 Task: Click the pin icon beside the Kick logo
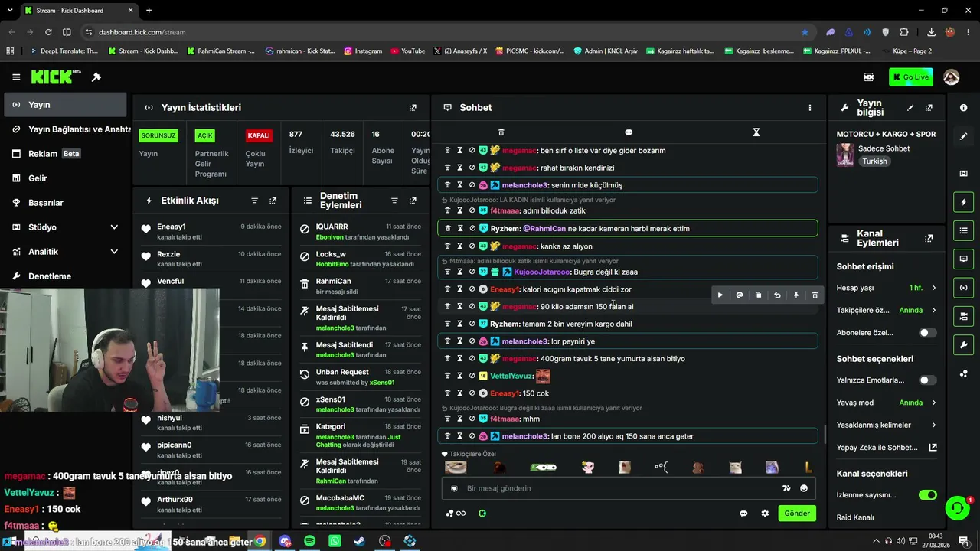(x=96, y=77)
